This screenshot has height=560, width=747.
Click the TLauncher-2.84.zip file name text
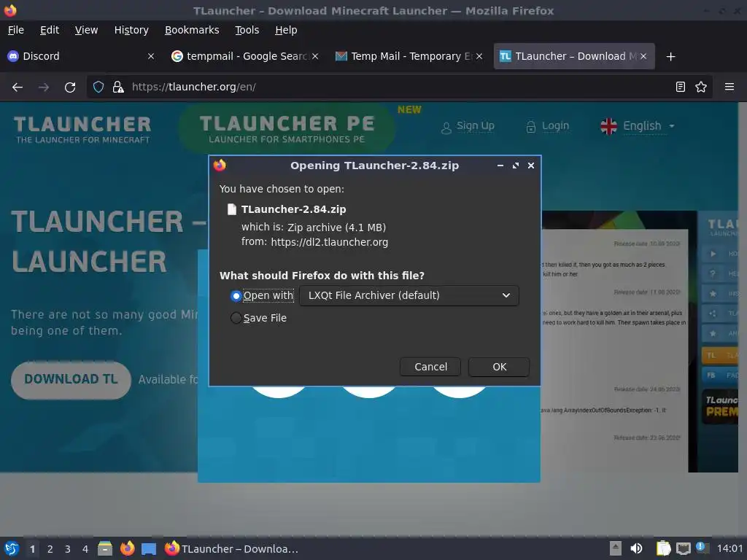coord(293,209)
